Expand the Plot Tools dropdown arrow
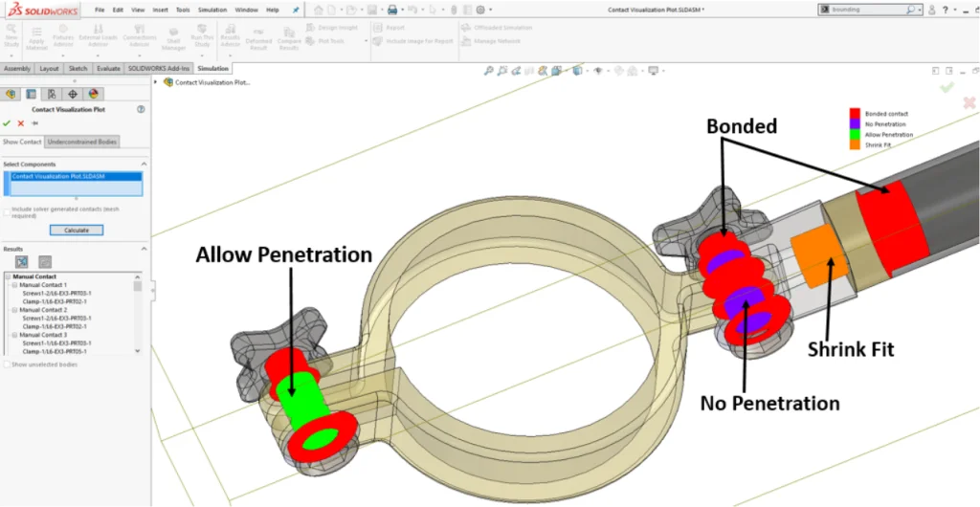 [x=367, y=41]
